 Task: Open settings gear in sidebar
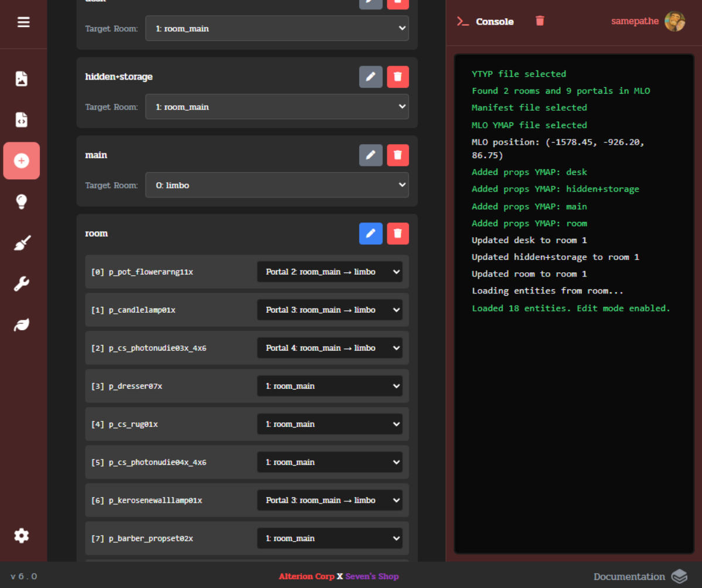click(x=22, y=535)
